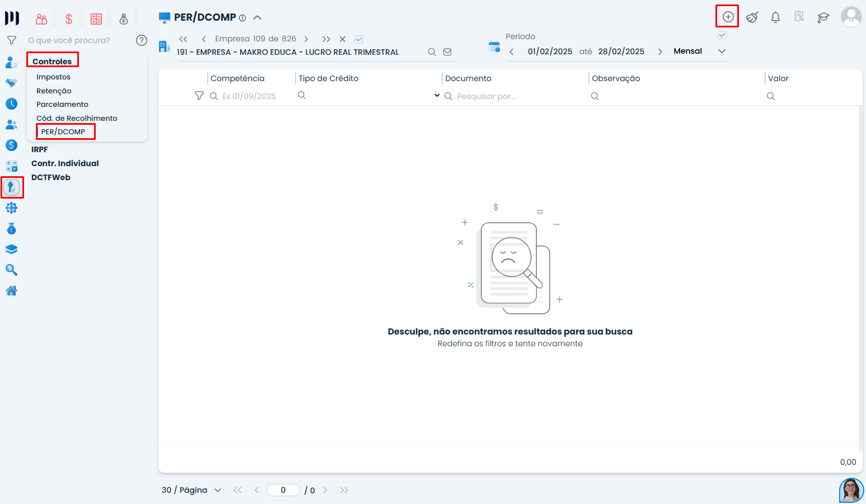The image size is (866, 504).
Task: Expand the Mensal period type dropdown
Action: coord(722,51)
